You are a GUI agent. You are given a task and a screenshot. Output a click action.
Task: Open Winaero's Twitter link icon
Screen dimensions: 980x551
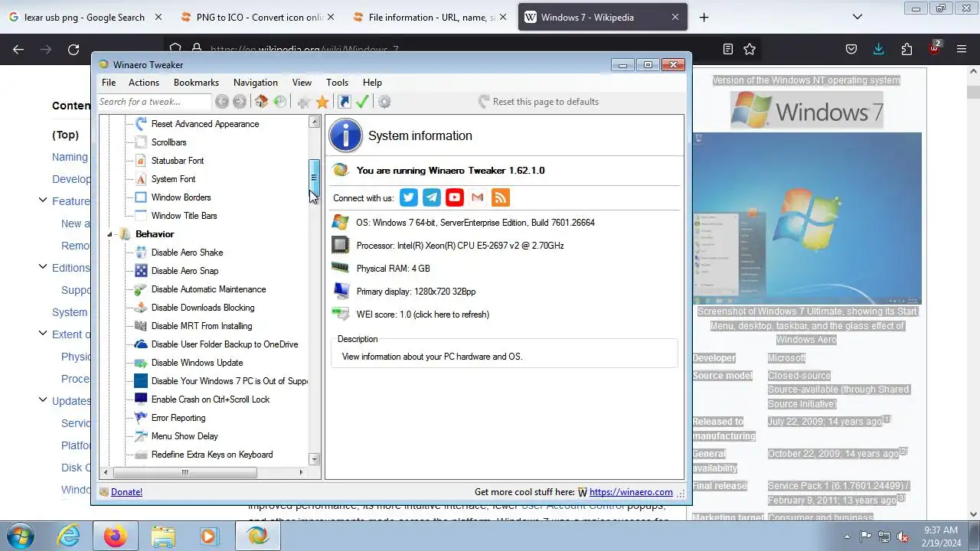(409, 197)
